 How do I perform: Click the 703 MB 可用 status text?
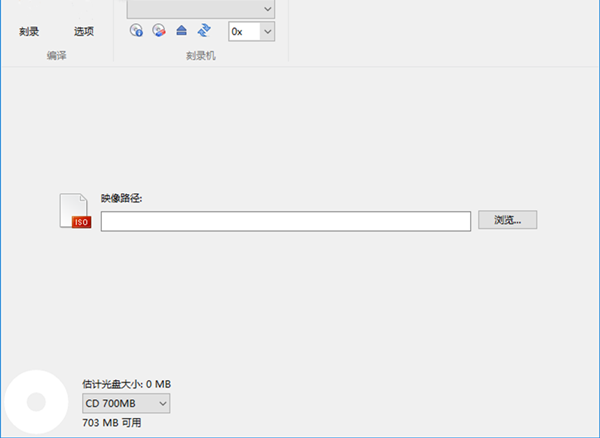(x=112, y=423)
